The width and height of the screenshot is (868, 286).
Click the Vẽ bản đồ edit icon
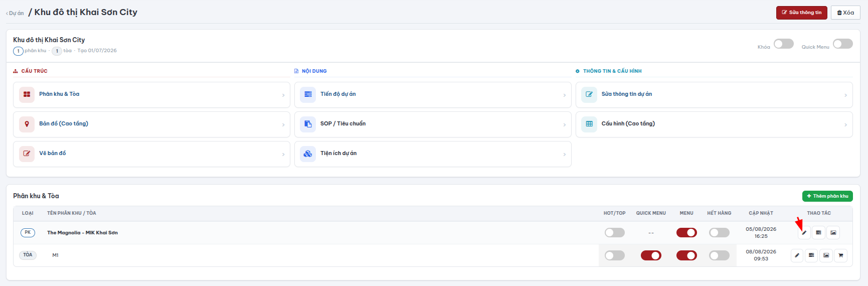click(x=27, y=154)
